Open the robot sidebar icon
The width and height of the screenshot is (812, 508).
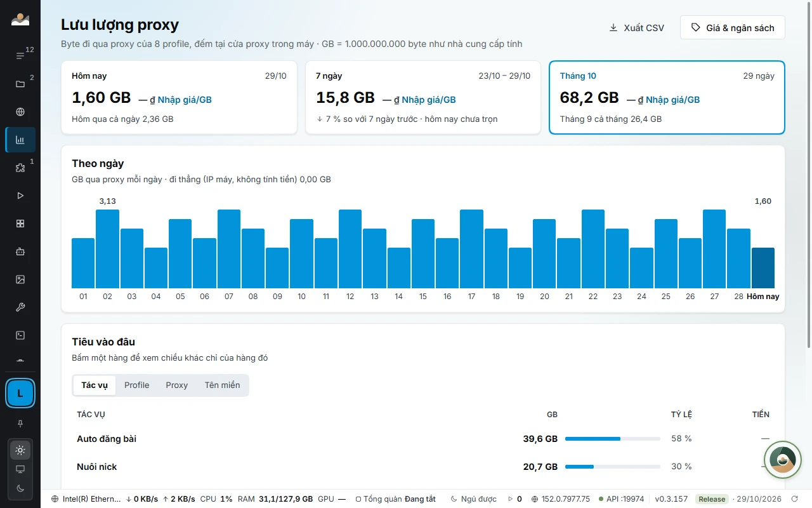(x=20, y=251)
